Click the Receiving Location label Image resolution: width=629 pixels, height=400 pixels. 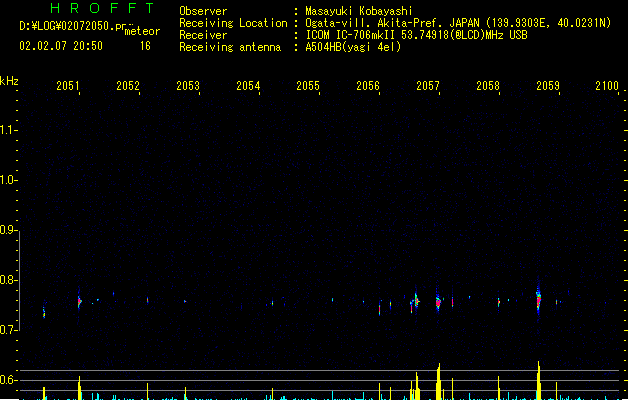(233, 23)
